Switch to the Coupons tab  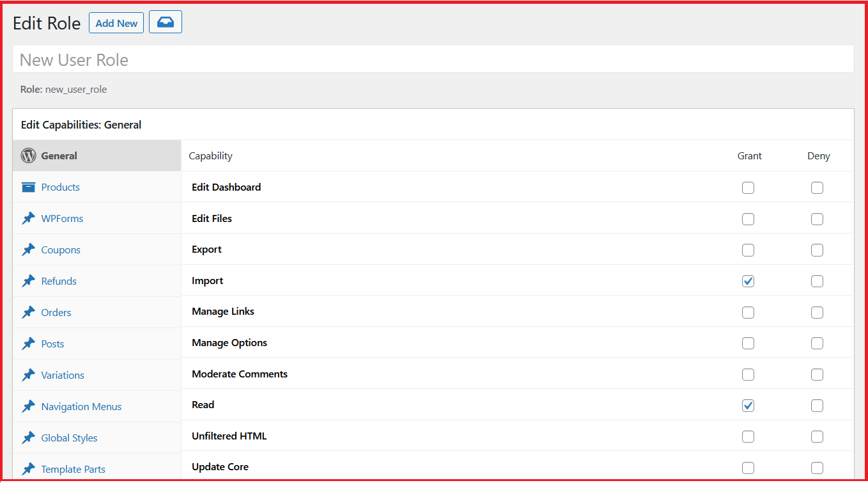[x=97, y=249]
